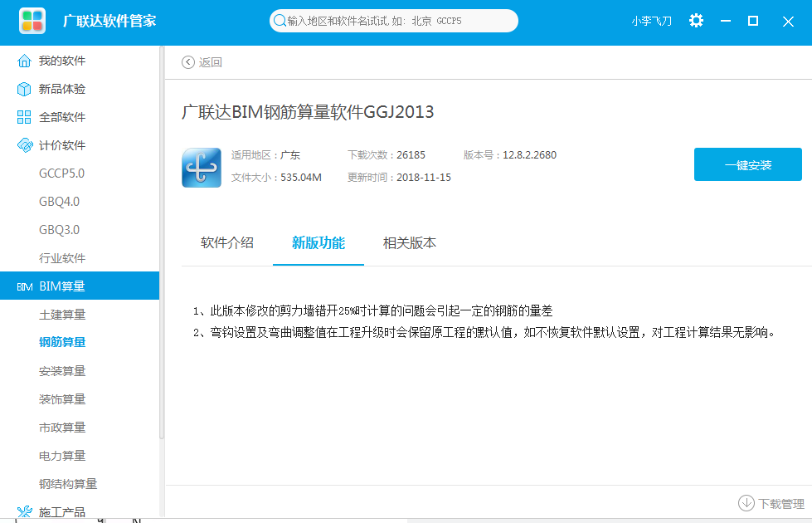
Task: Open 新品体验 in sidebar
Action: tap(62, 89)
